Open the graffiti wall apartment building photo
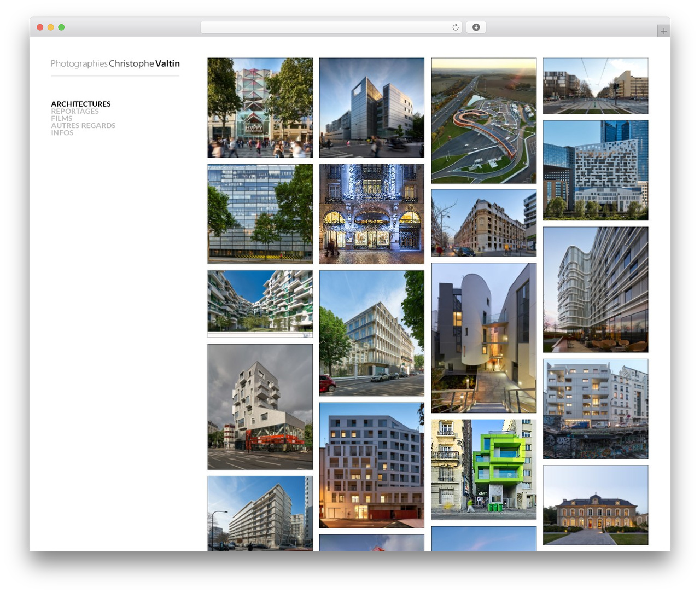The image size is (700, 593). click(596, 409)
